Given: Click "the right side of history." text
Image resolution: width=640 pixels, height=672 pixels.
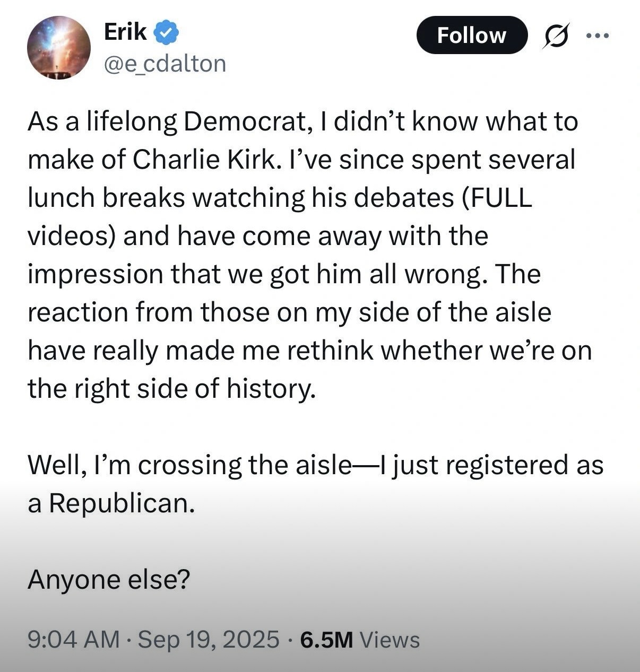Looking at the screenshot, I should pyautogui.click(x=171, y=389).
